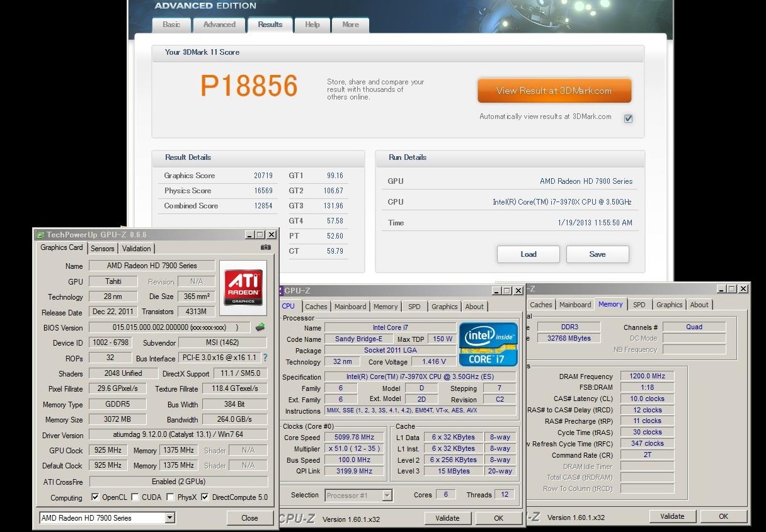This screenshot has height=532, width=766.
Task: Click the P18856 score text
Action: (x=249, y=86)
